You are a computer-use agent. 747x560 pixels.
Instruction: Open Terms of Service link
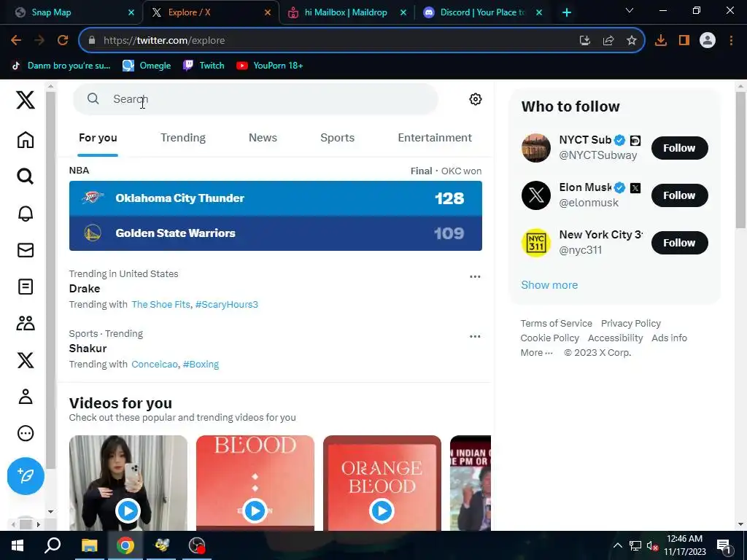pos(556,323)
